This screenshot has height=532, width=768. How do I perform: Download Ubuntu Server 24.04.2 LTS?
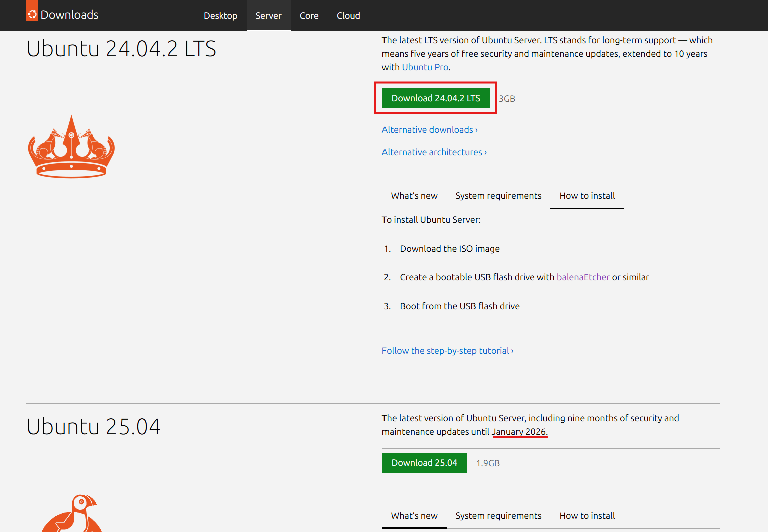(x=436, y=98)
